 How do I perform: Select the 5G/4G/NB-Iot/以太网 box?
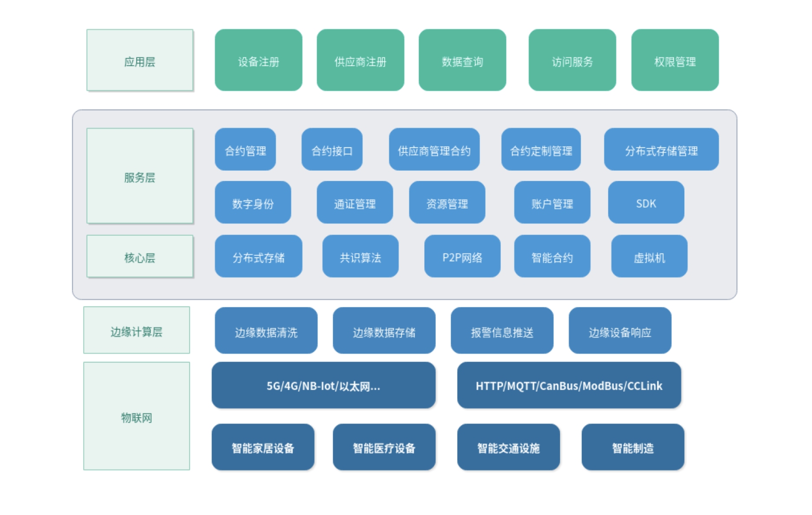coord(324,385)
